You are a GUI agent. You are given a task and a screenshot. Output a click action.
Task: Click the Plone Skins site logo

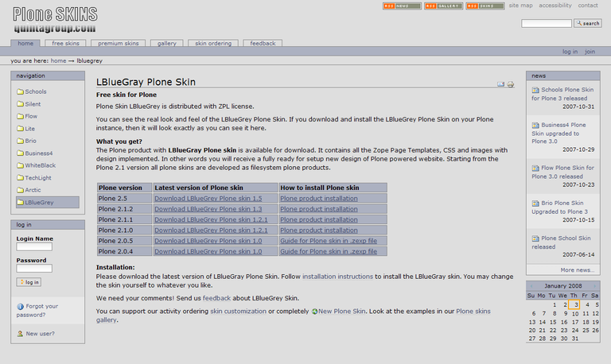(55, 19)
